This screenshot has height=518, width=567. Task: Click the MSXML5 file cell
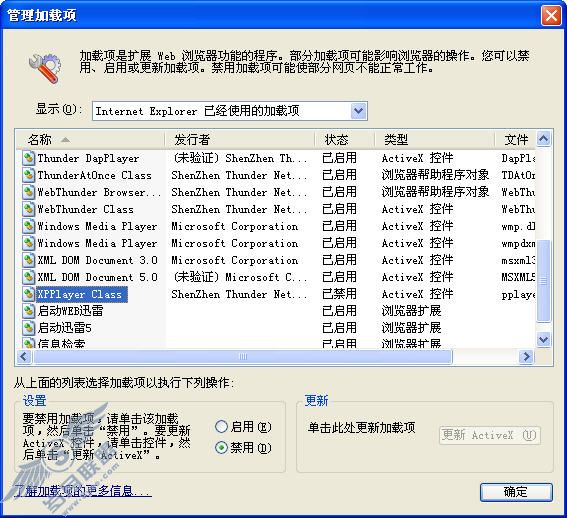click(518, 277)
